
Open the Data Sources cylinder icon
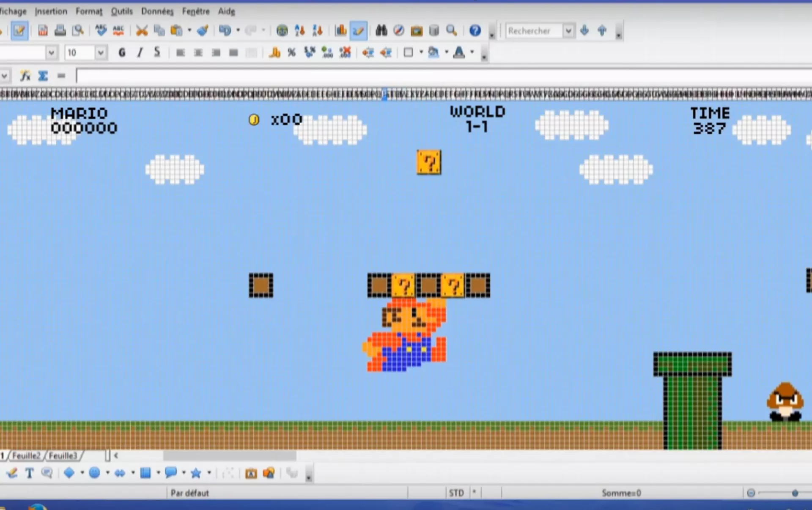(434, 30)
